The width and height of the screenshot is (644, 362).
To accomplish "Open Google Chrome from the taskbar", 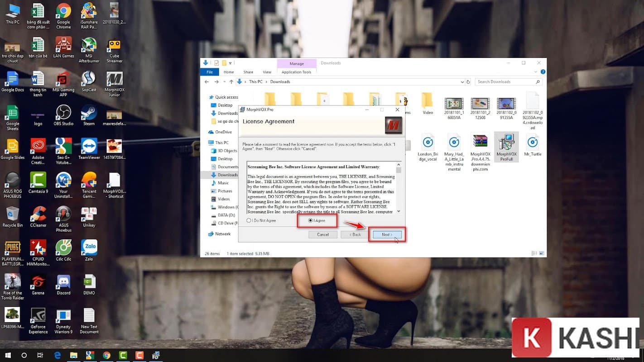I will [106, 356].
